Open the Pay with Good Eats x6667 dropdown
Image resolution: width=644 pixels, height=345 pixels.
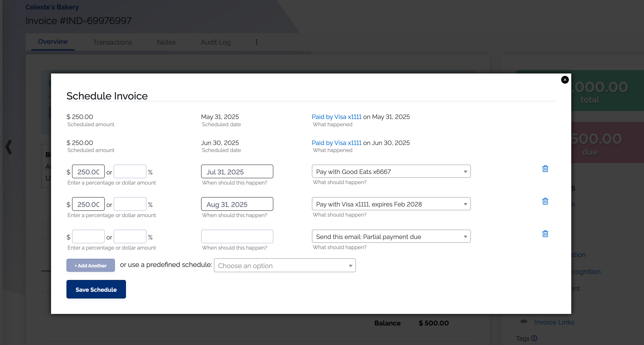391,171
